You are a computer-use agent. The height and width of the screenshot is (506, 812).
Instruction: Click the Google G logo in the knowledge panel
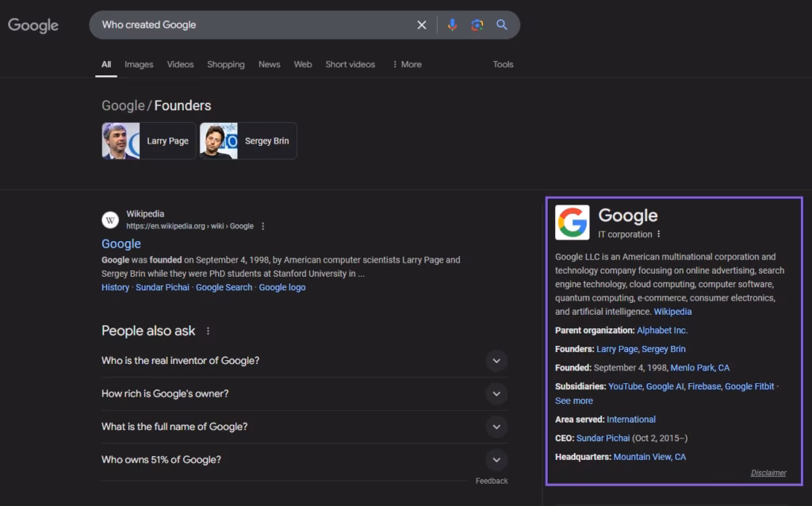pos(570,223)
